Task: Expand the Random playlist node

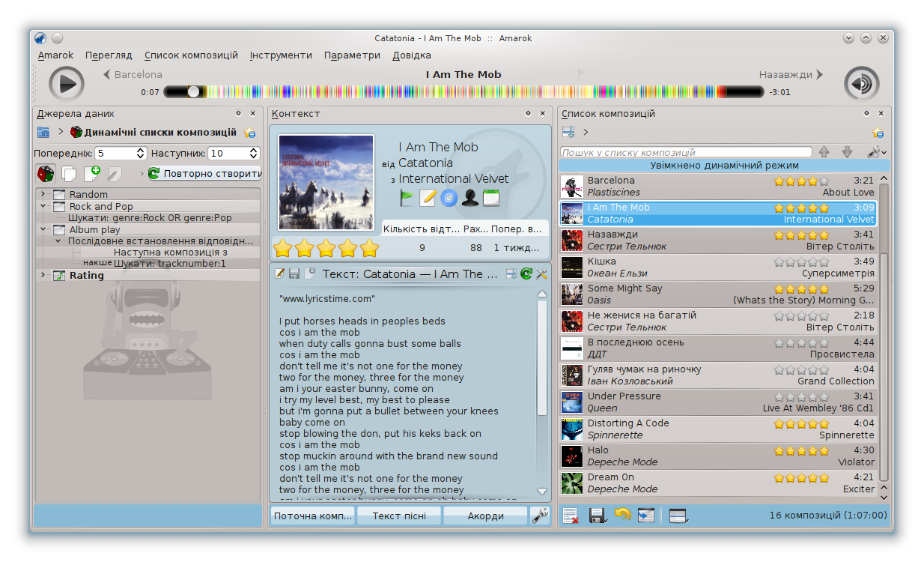Action: pyautogui.click(x=43, y=194)
